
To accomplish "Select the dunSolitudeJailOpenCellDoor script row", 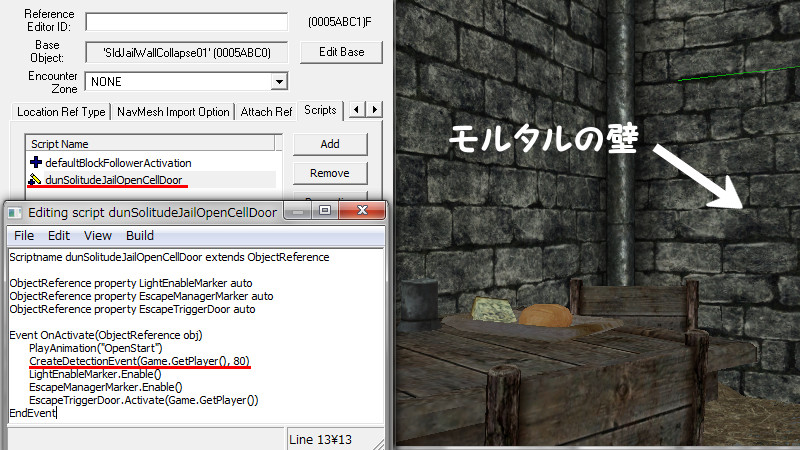I will coord(152,180).
